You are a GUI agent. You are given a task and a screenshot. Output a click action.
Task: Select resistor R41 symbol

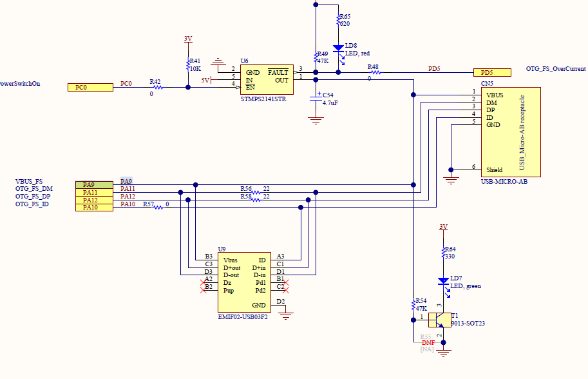tap(188, 64)
